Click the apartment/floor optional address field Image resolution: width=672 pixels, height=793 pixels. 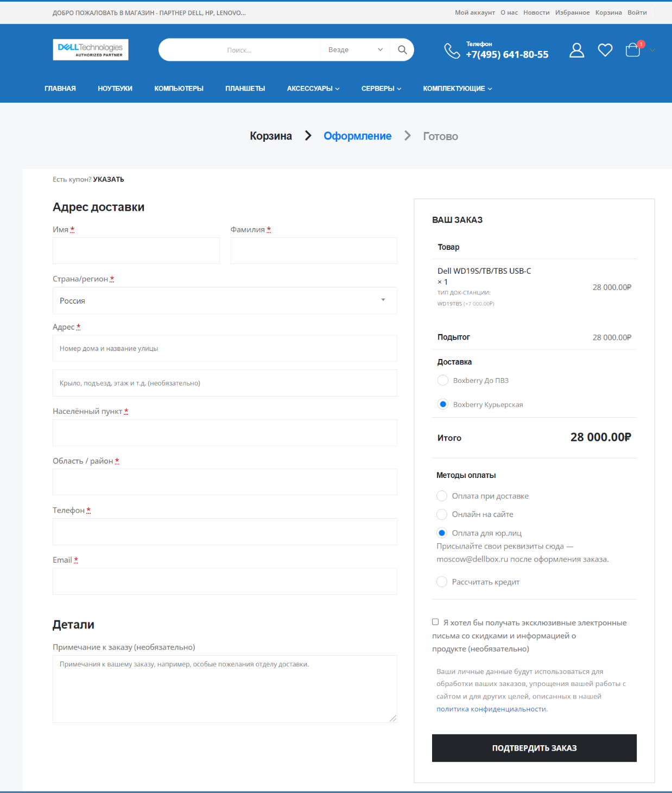coord(225,383)
